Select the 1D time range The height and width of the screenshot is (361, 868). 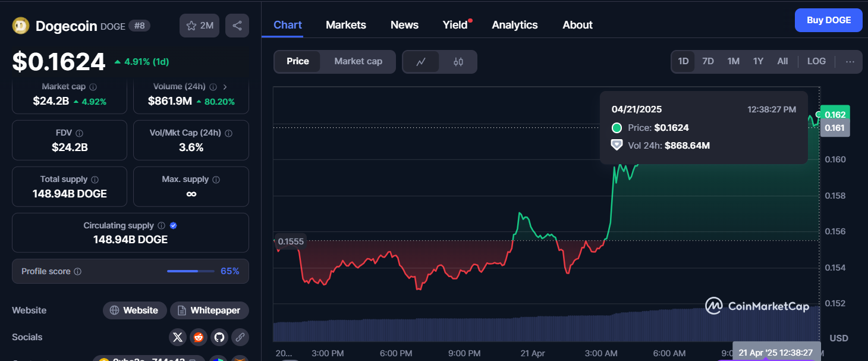pyautogui.click(x=683, y=61)
